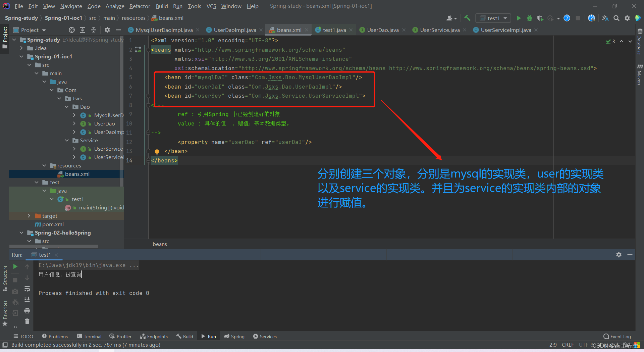Open the VCS menu
Screen dimensions: 644x352
211,6
